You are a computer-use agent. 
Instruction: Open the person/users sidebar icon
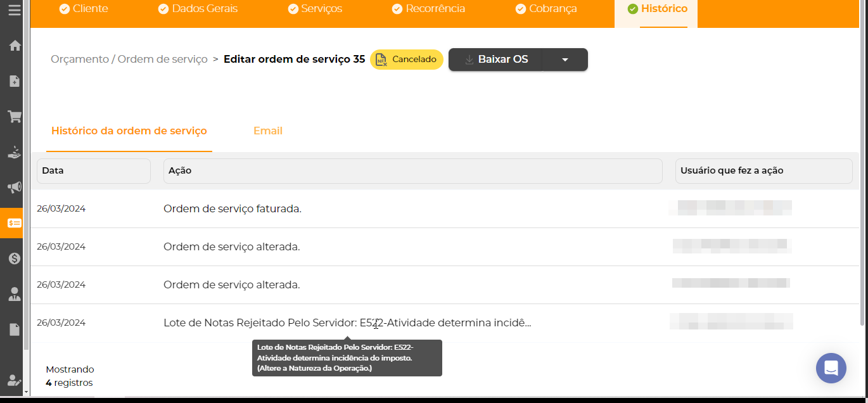tap(14, 294)
